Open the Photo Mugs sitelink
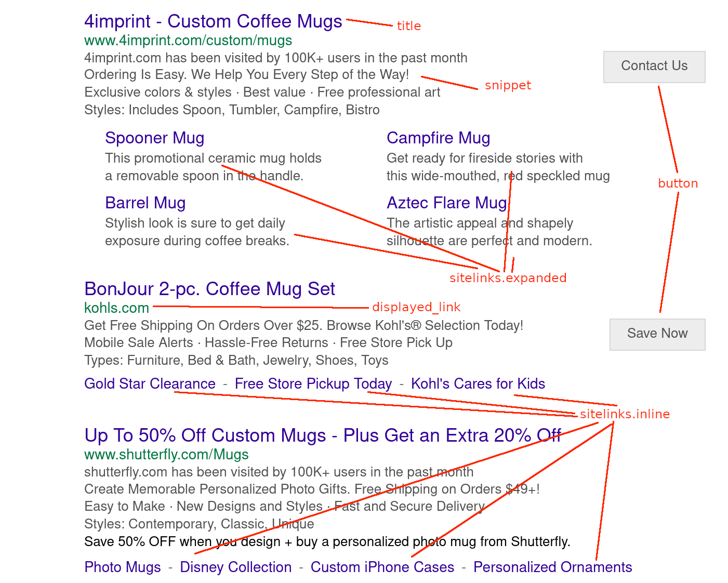 click(122, 567)
